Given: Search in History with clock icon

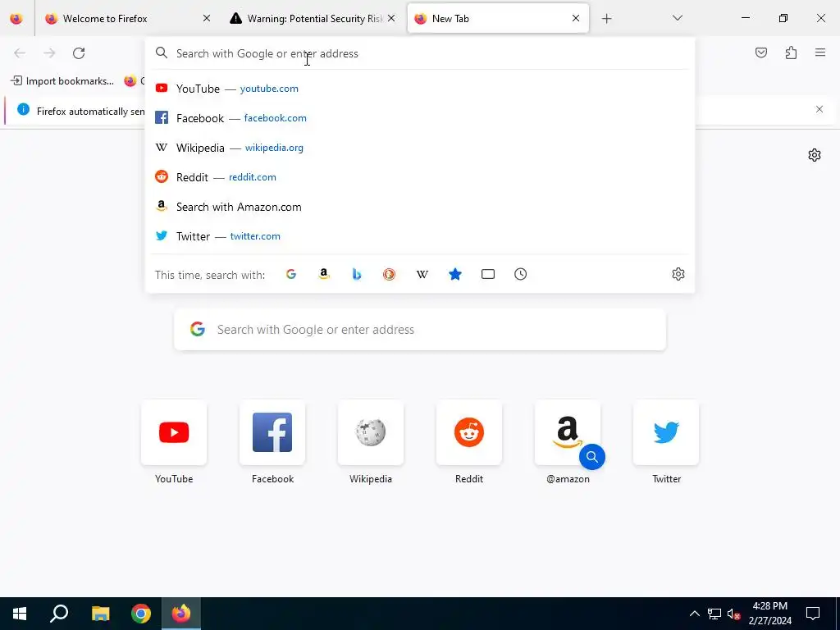Looking at the screenshot, I should tap(521, 274).
